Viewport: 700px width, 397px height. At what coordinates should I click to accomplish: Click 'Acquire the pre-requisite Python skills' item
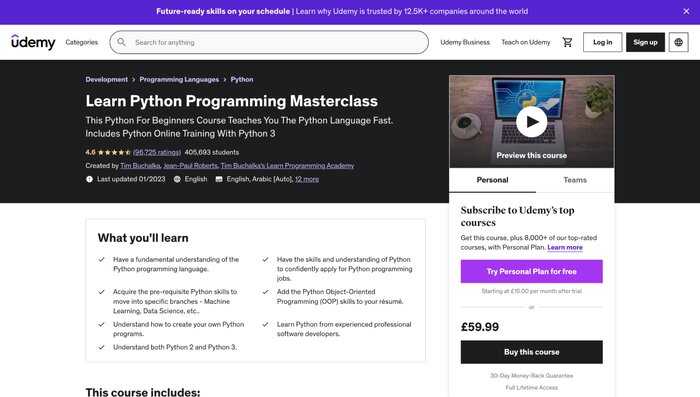175,301
